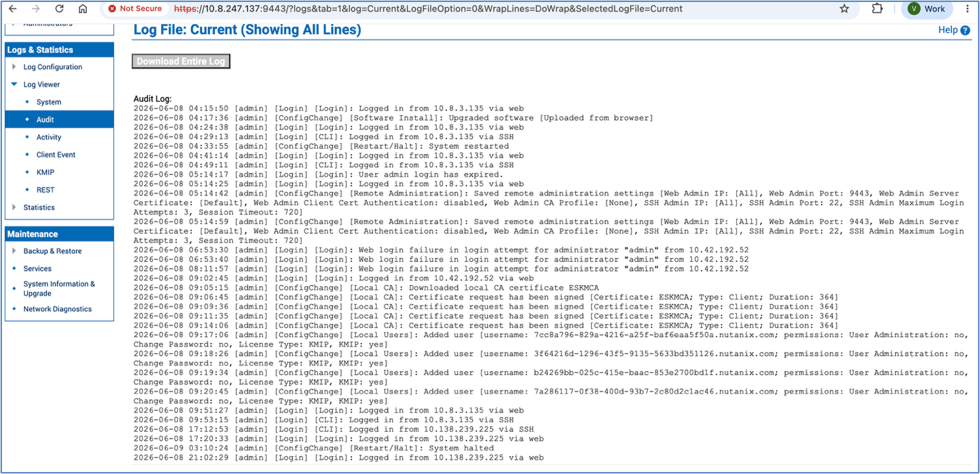Screen dimensions: 980x474
Task: Open the Services page
Action: tap(38, 269)
